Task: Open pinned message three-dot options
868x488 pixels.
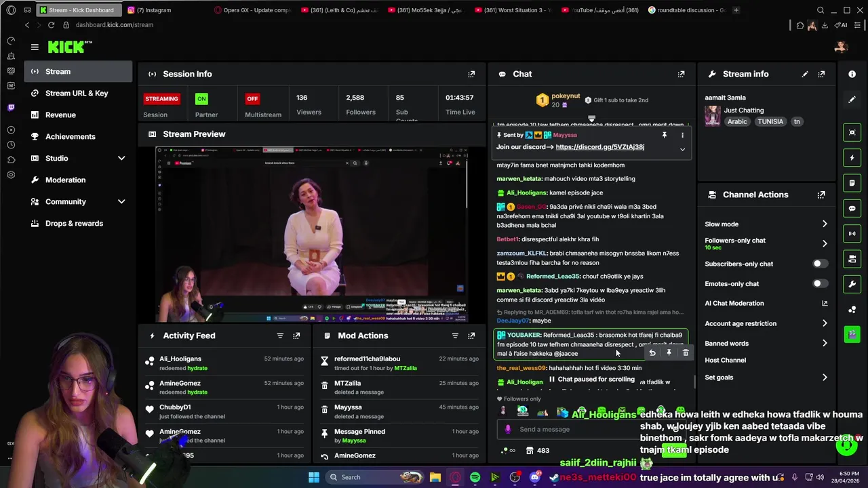Action: (682, 135)
